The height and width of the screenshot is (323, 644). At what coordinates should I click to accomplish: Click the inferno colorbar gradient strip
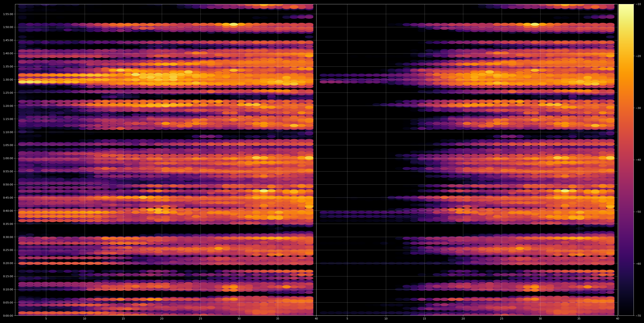click(626, 160)
